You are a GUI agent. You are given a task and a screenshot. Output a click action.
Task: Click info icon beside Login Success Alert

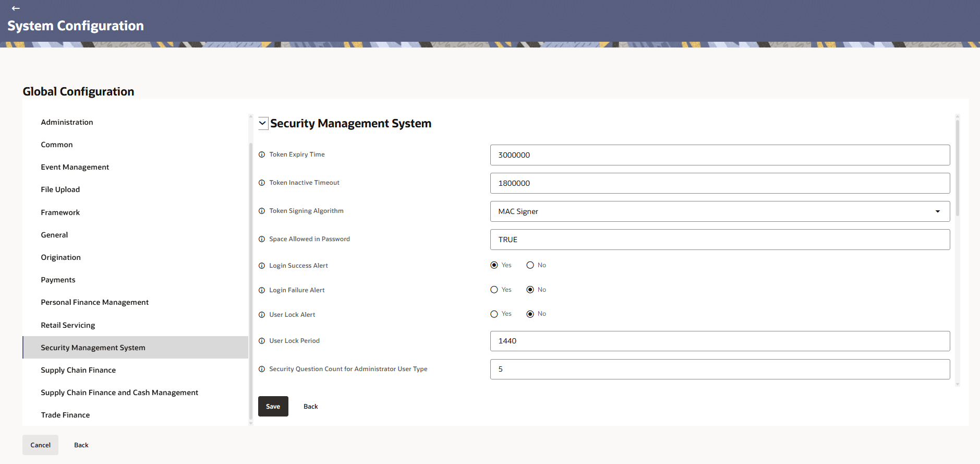(262, 266)
